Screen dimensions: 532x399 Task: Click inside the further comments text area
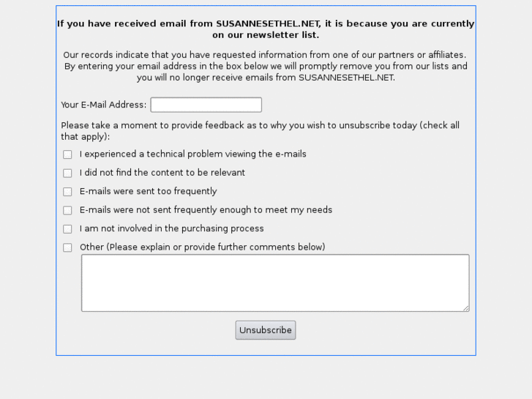coord(274,283)
